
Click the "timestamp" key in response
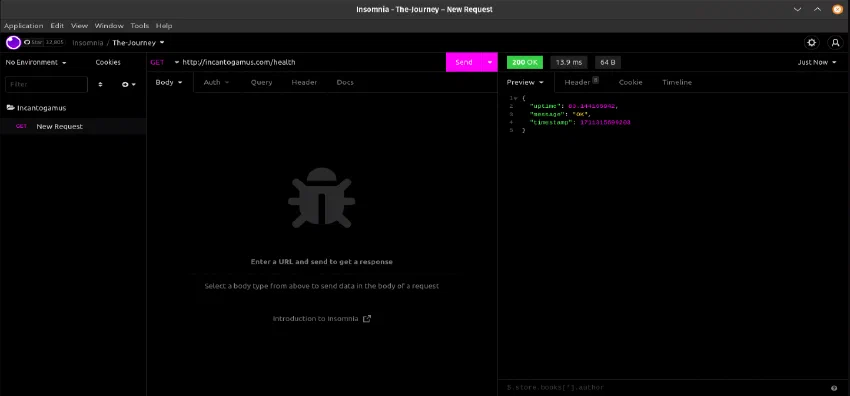tap(551, 122)
